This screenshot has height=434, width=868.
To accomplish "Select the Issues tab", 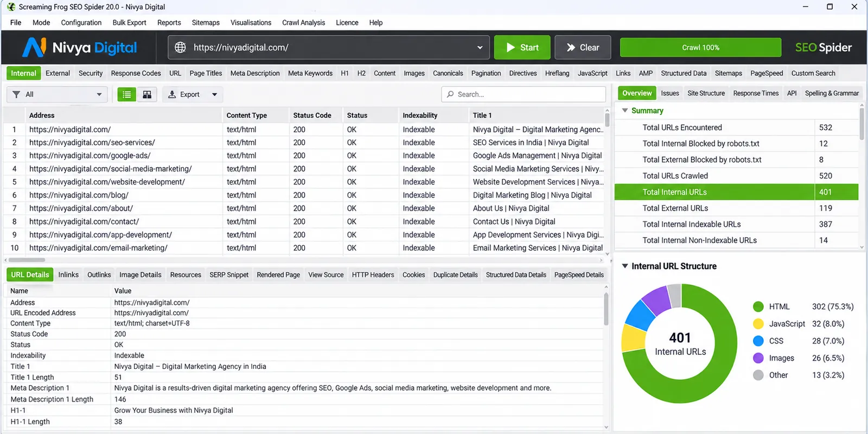I will pyautogui.click(x=670, y=93).
